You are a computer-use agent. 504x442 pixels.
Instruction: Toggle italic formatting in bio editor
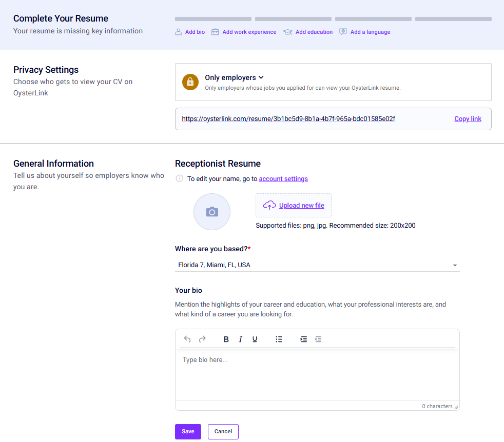point(240,339)
